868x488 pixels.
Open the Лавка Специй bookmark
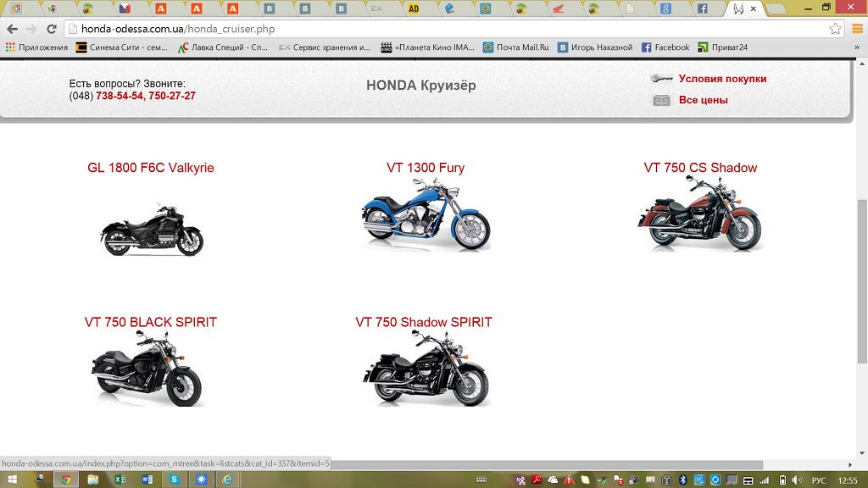223,47
